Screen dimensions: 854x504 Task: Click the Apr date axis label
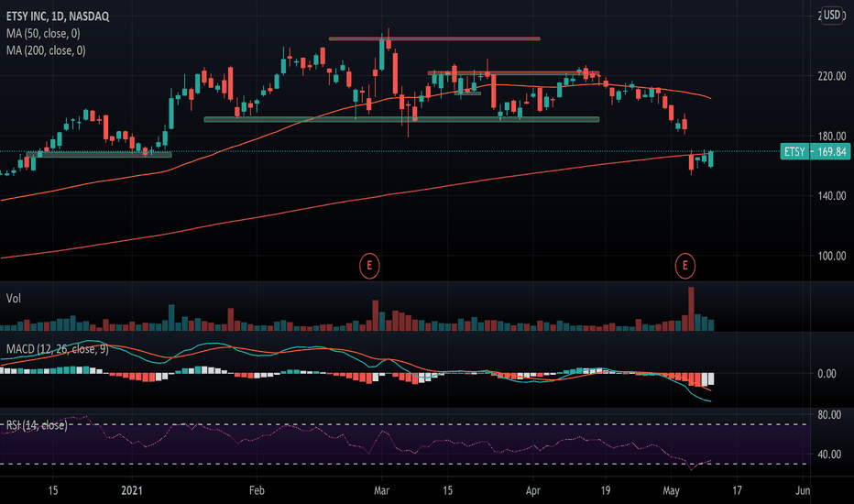point(532,490)
